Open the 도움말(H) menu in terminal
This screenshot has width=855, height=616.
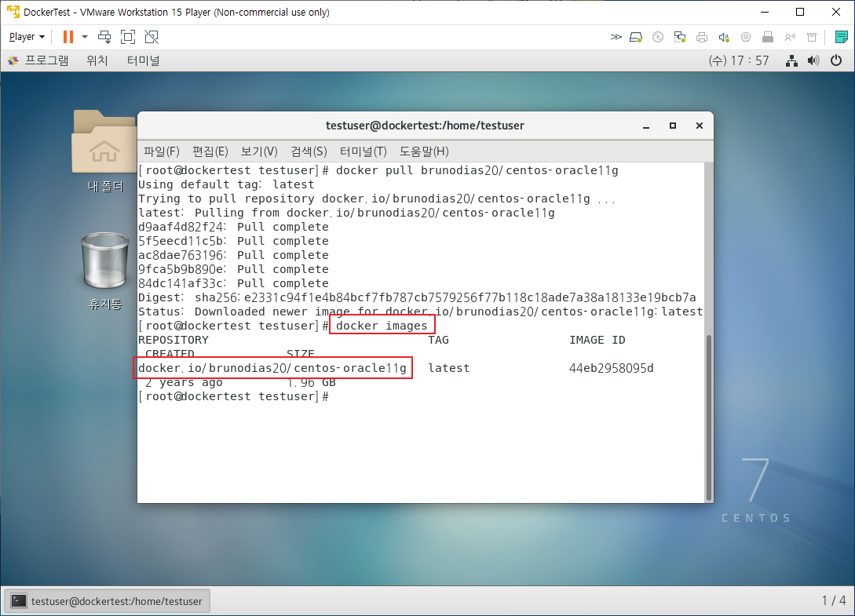coord(424,151)
